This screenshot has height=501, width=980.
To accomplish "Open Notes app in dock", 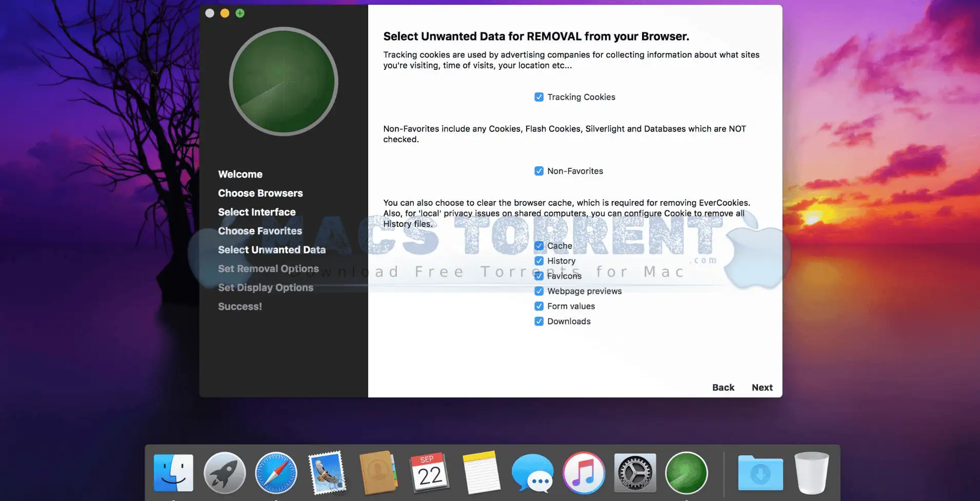I will [x=481, y=473].
